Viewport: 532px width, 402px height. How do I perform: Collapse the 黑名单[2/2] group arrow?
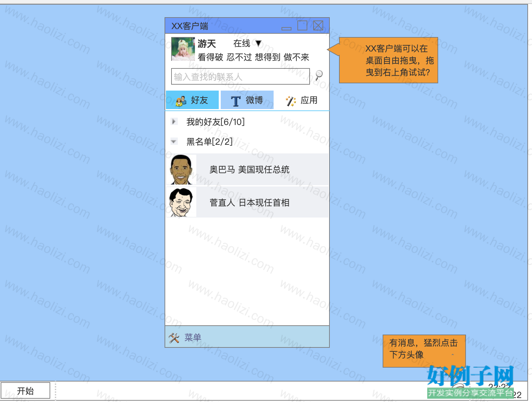coord(174,141)
